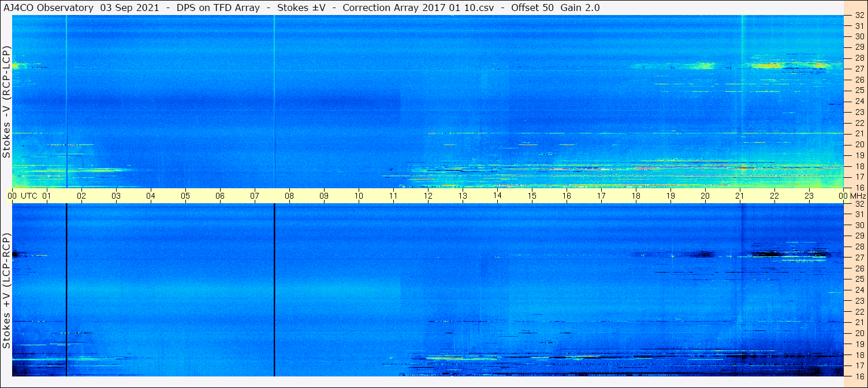The height and width of the screenshot is (388, 868).
Task: Select hour 21 on the UTC time axis
Action: (740, 196)
